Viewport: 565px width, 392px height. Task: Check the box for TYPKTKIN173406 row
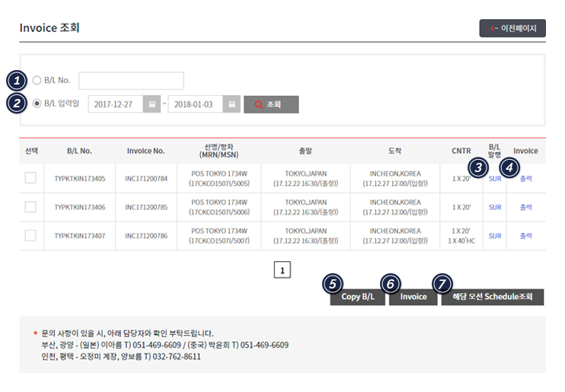[x=30, y=207]
